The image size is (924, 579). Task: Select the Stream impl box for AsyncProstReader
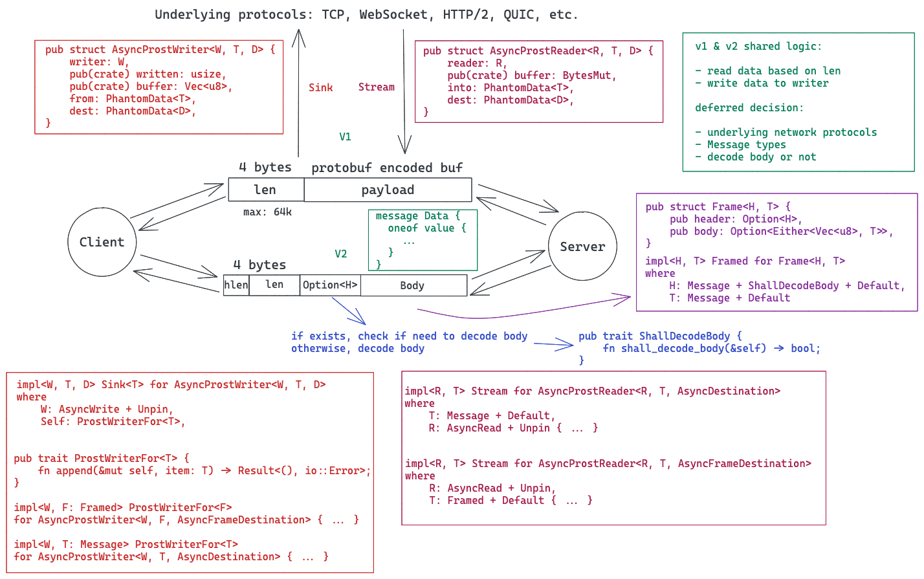point(613,447)
